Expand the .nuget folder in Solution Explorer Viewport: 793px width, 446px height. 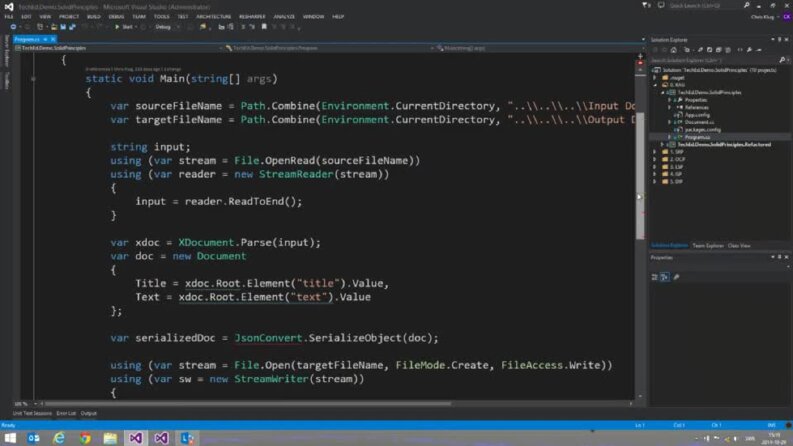655,78
